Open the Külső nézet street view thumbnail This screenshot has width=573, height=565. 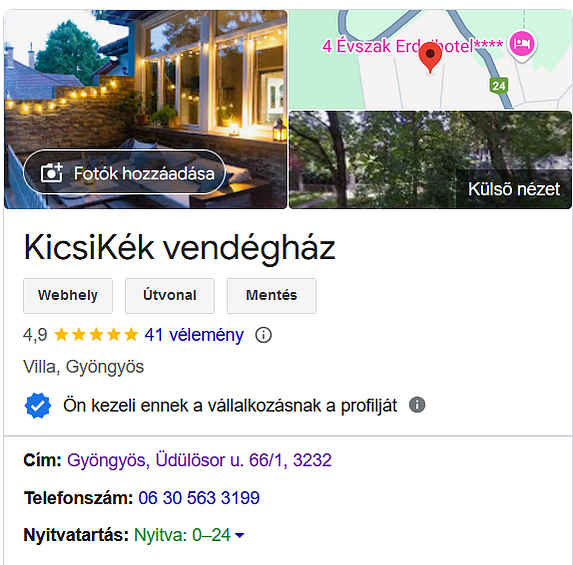430,160
